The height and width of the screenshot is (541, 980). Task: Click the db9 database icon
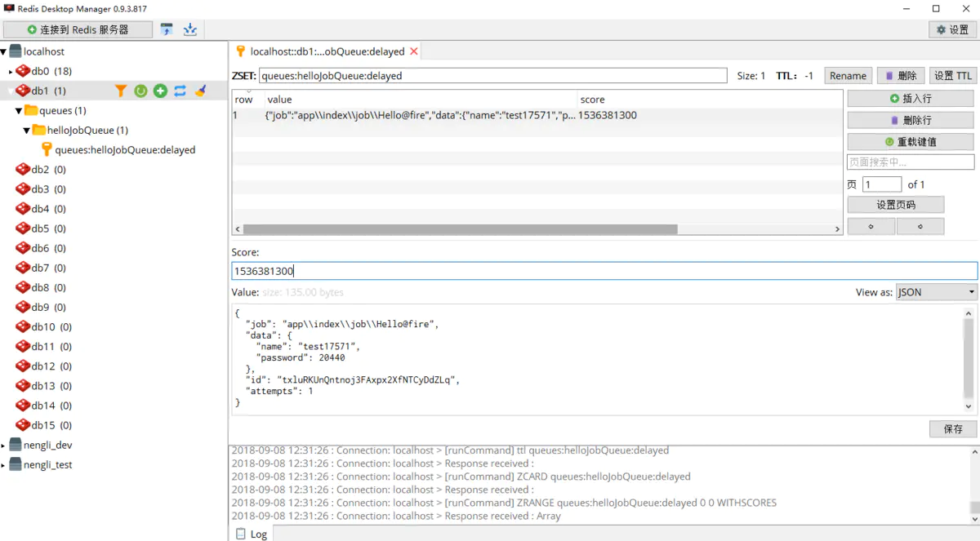click(23, 308)
